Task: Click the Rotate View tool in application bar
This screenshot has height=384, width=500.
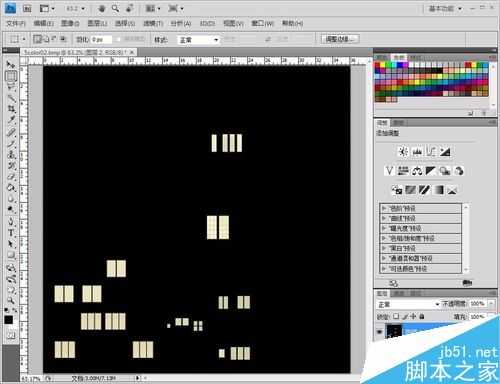Action: (x=130, y=8)
